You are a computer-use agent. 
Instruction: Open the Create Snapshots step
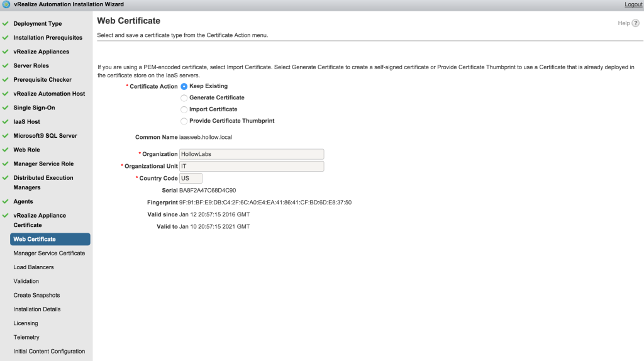(x=36, y=296)
